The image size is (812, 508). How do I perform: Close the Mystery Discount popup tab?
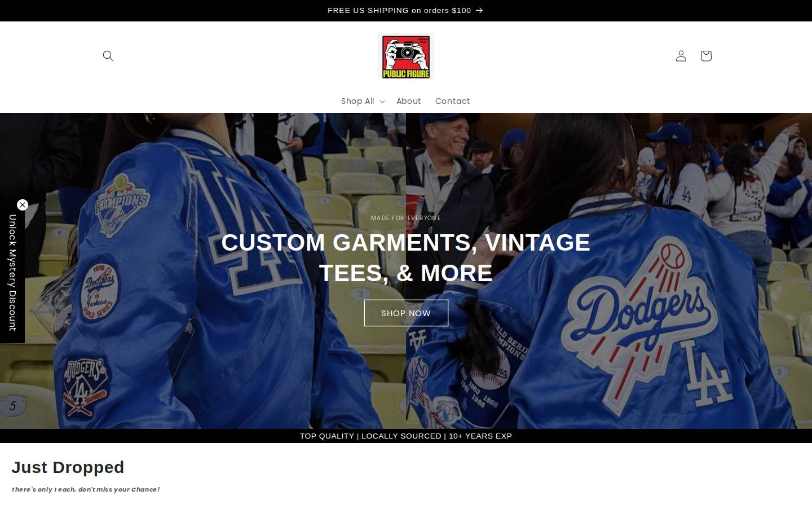pos(23,205)
